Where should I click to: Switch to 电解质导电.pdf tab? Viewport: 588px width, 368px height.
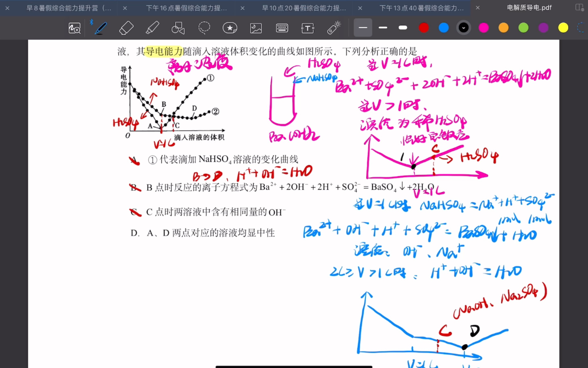529,8
